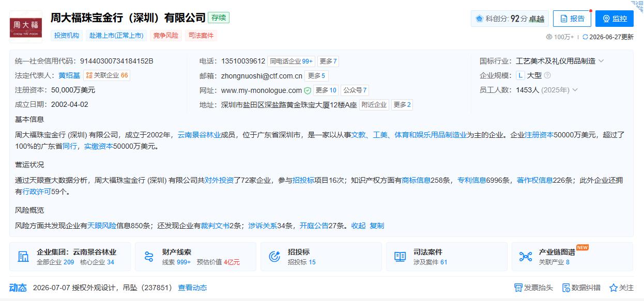Select the 赴港上市(正常上市) tag
644x301 pixels.
[x=116, y=36]
